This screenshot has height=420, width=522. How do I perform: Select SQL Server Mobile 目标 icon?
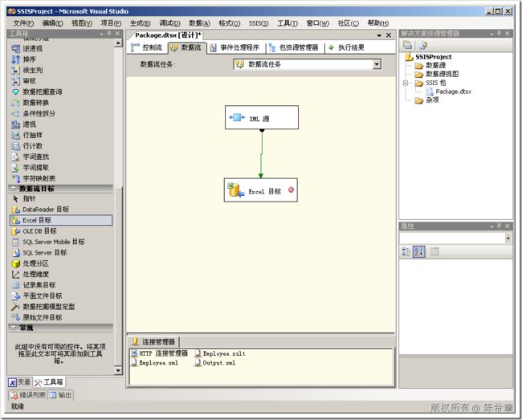(15, 242)
